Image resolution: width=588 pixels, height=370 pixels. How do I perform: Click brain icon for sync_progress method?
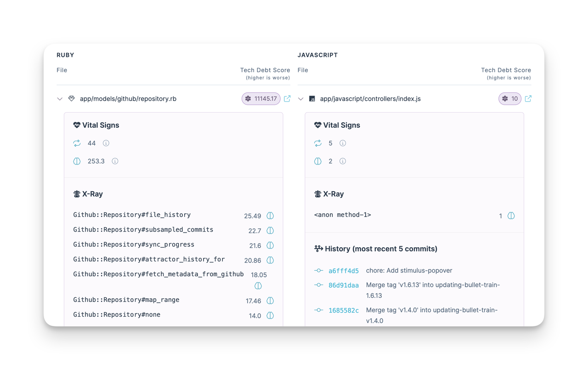click(x=270, y=245)
